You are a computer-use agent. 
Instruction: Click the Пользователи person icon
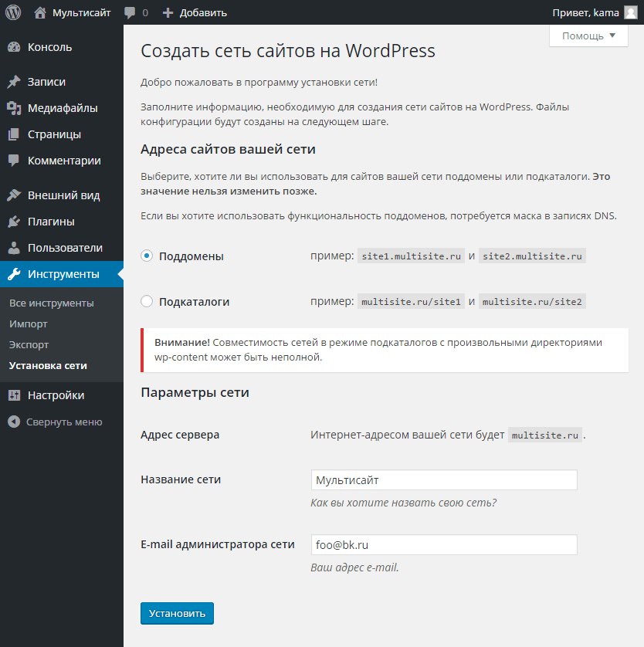point(14,248)
